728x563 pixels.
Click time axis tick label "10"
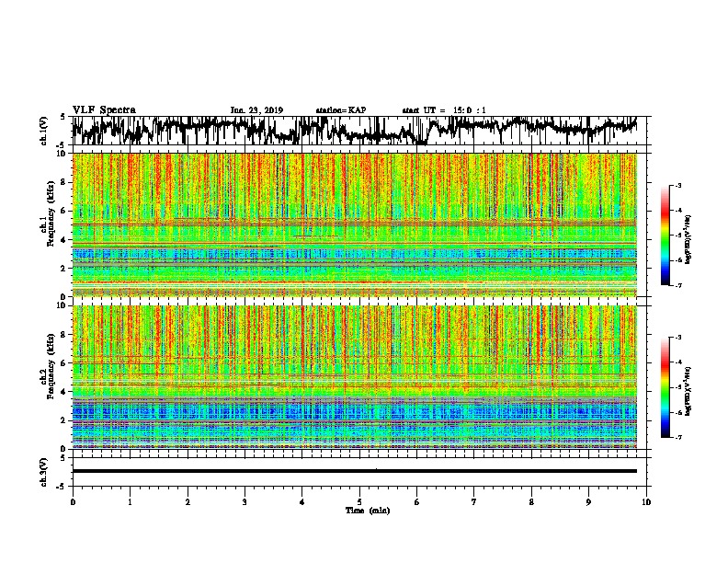646,502
